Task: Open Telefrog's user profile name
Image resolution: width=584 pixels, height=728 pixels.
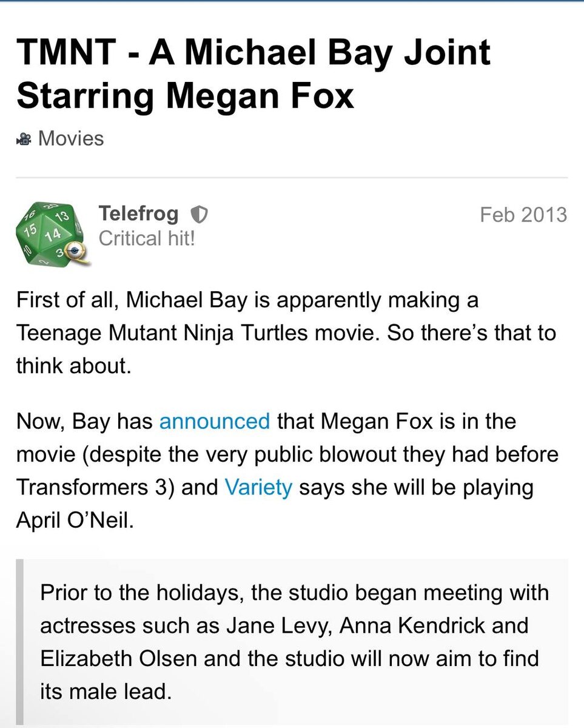Action: click(138, 214)
